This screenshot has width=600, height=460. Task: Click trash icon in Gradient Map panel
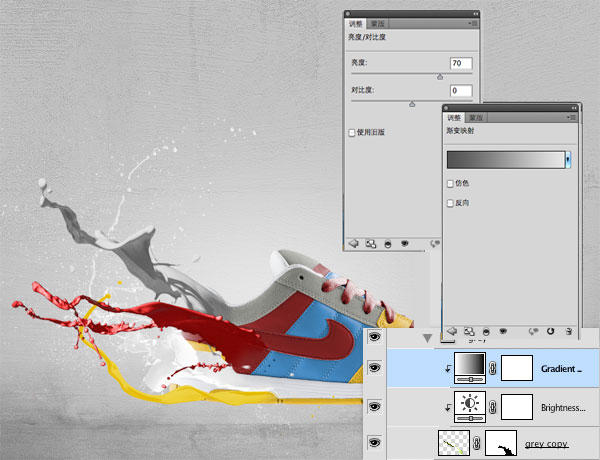569,331
